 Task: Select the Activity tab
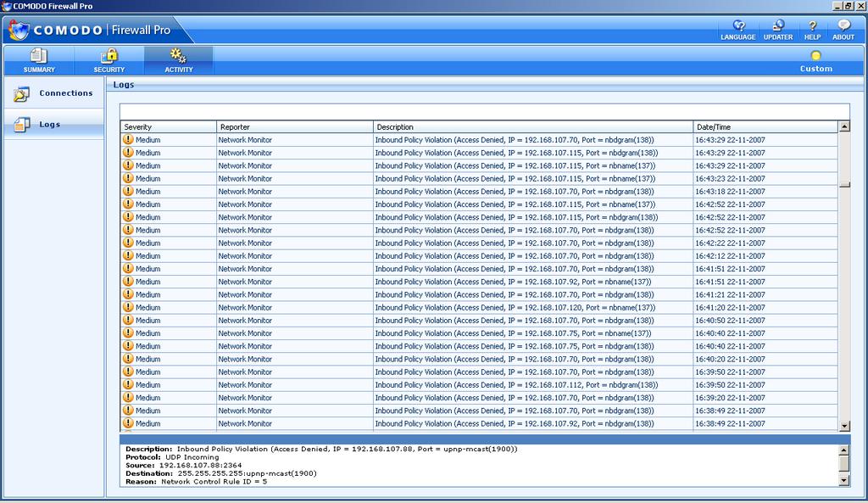point(178,60)
